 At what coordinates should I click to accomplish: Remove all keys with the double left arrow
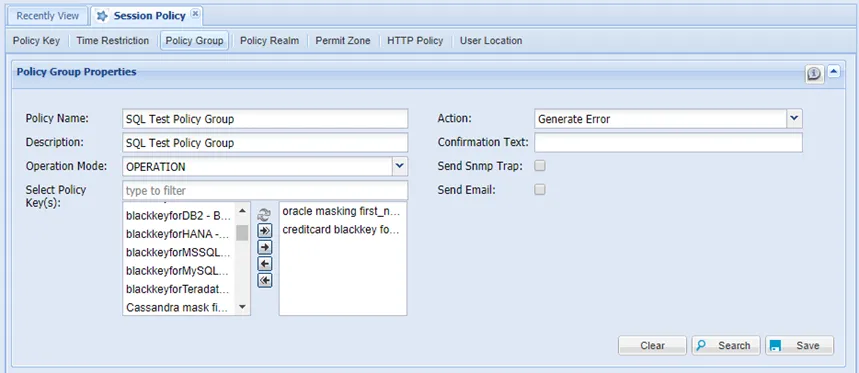265,281
